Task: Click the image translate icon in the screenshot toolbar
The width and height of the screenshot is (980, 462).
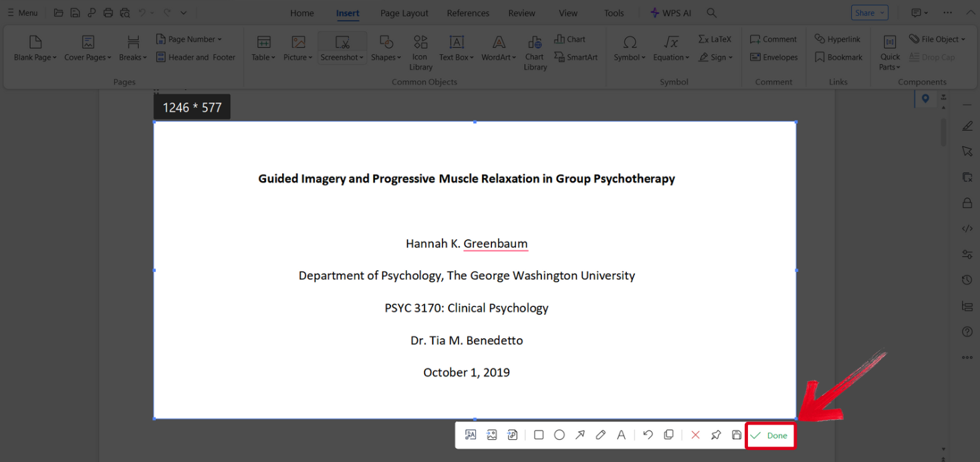Action: pyautogui.click(x=492, y=435)
